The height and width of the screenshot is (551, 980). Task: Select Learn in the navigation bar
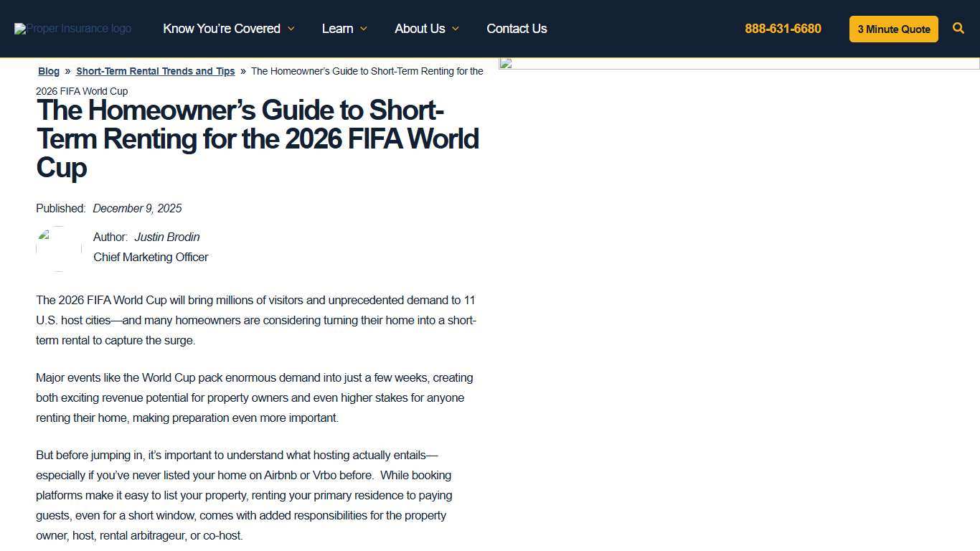[337, 29]
